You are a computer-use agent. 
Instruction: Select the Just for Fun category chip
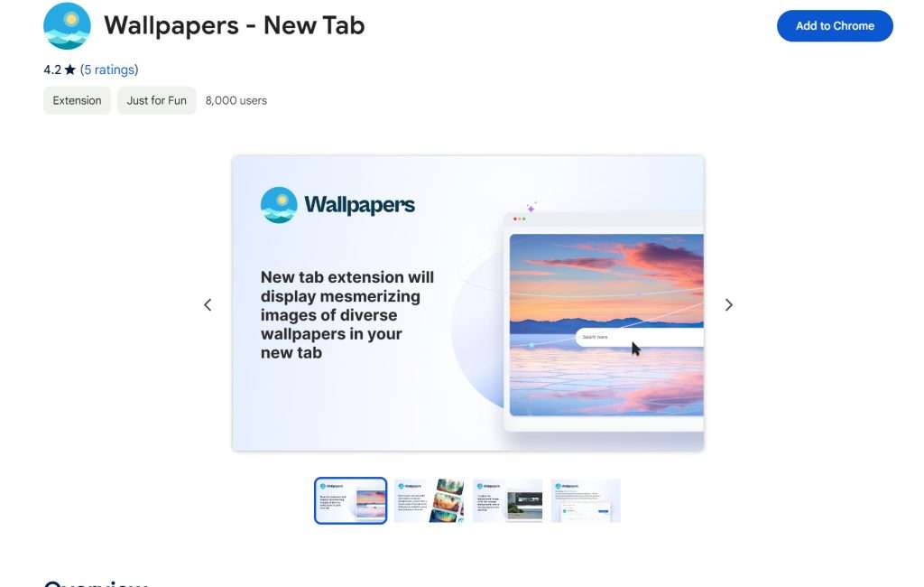point(157,100)
